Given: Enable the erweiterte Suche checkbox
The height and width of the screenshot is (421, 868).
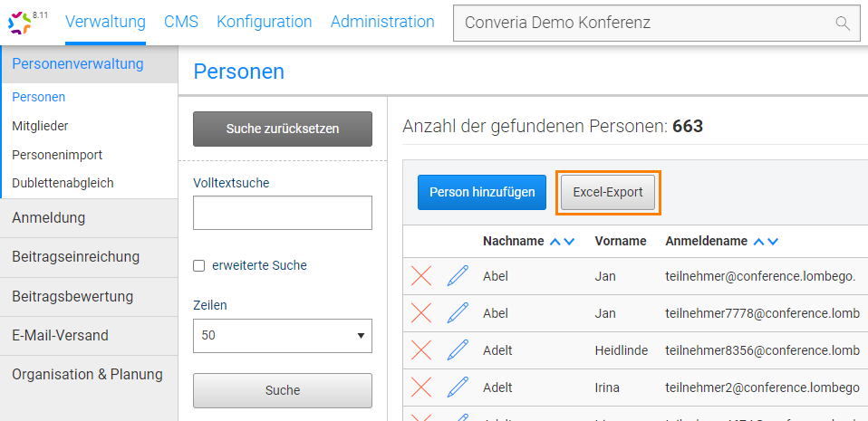Looking at the screenshot, I should pos(198,266).
